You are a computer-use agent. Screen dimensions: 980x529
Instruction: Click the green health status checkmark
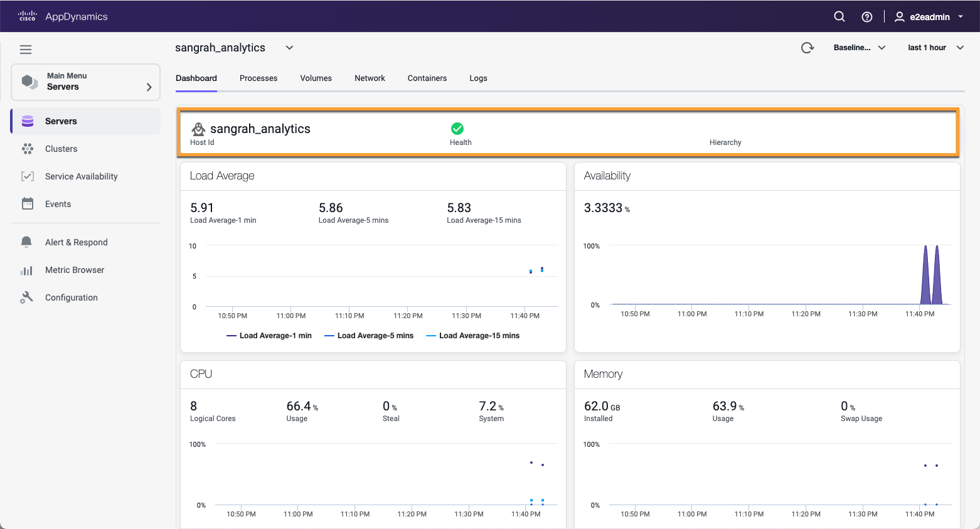(457, 129)
